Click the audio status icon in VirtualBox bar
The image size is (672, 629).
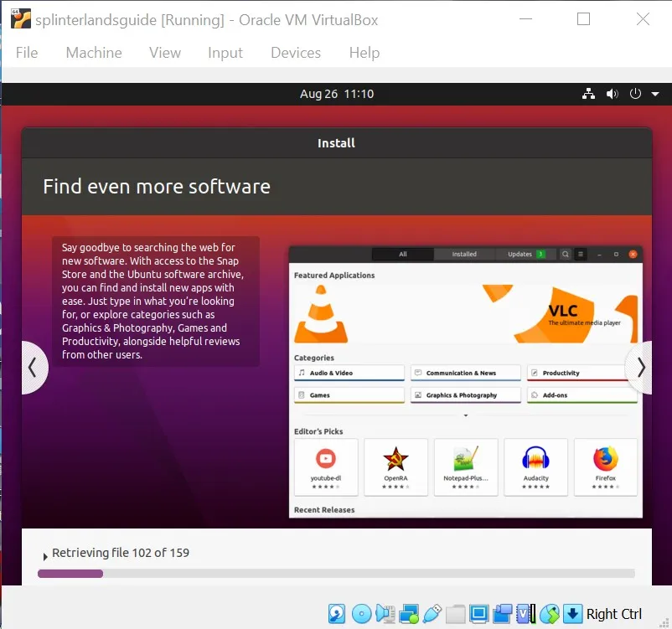(x=385, y=614)
